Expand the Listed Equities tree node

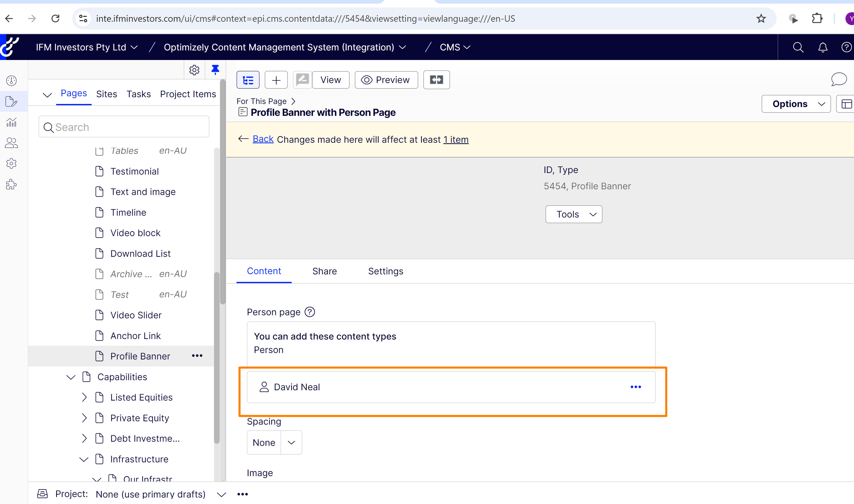coord(84,397)
